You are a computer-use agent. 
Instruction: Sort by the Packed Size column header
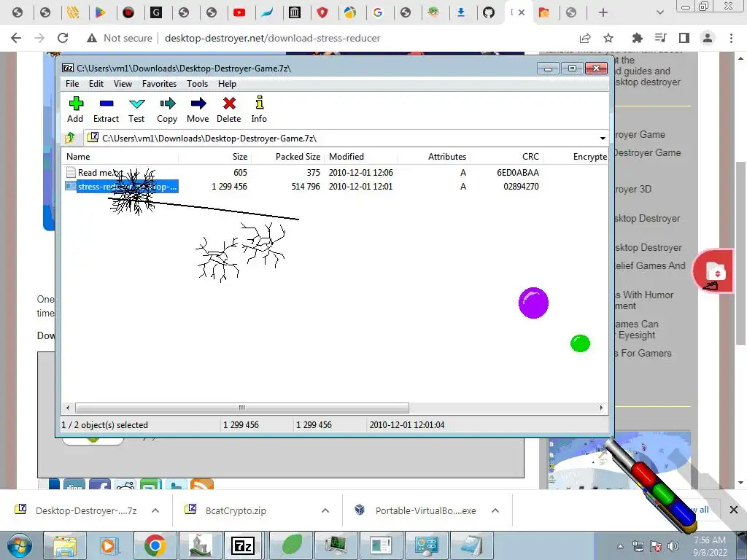point(287,157)
